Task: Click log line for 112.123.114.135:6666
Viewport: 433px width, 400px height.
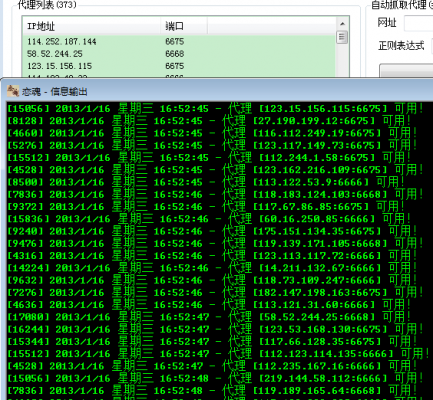Action: click(x=218, y=354)
